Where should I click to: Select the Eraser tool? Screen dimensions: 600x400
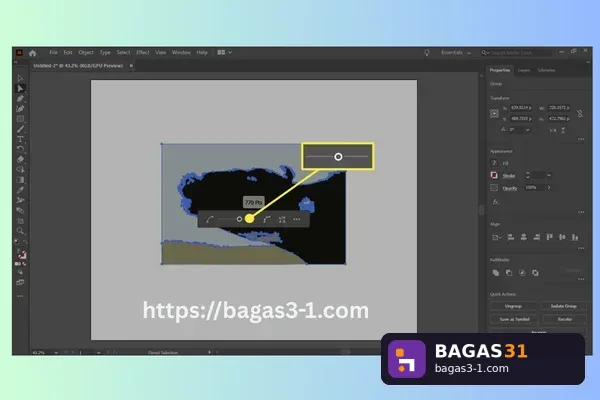coord(20,159)
